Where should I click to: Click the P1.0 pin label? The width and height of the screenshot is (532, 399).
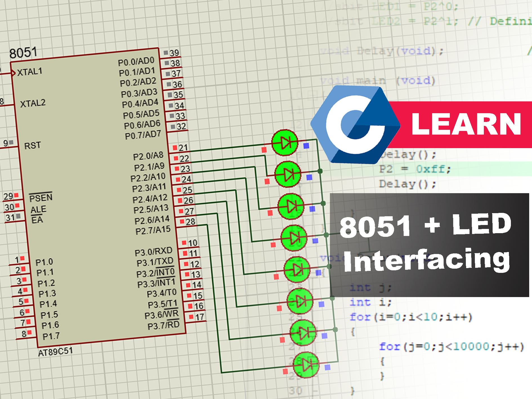point(44,262)
